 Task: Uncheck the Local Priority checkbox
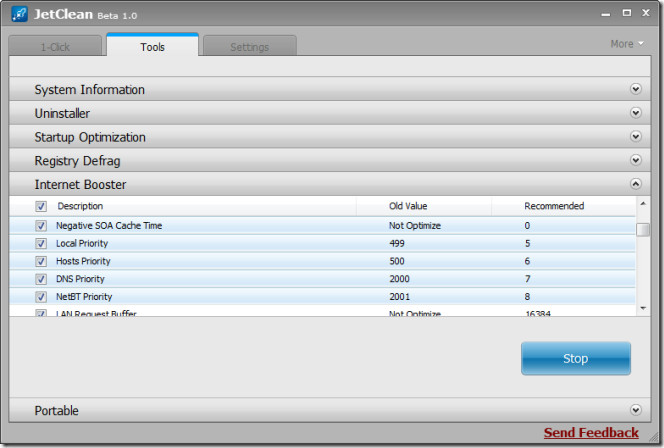click(41, 243)
